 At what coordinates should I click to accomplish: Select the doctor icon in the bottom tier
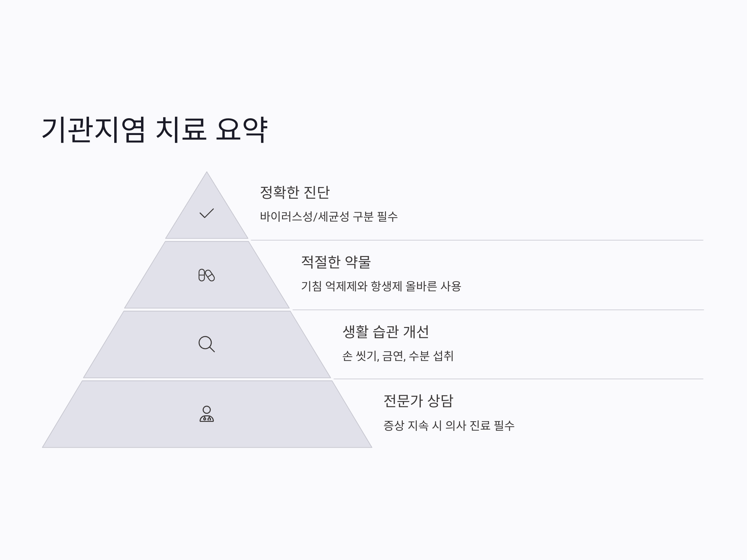(207, 414)
